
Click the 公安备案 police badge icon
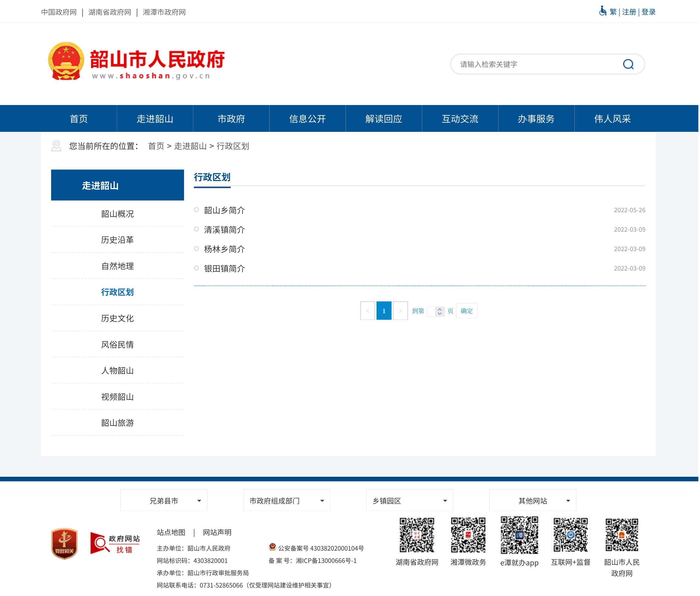[x=272, y=547]
